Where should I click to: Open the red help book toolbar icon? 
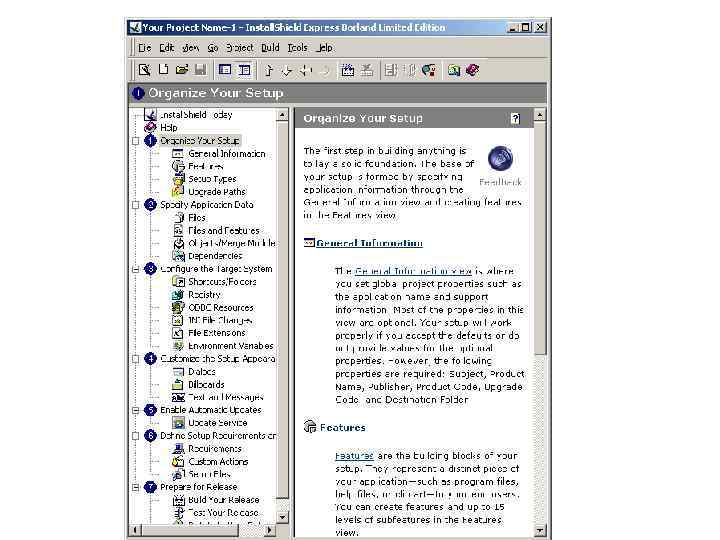(x=472, y=70)
